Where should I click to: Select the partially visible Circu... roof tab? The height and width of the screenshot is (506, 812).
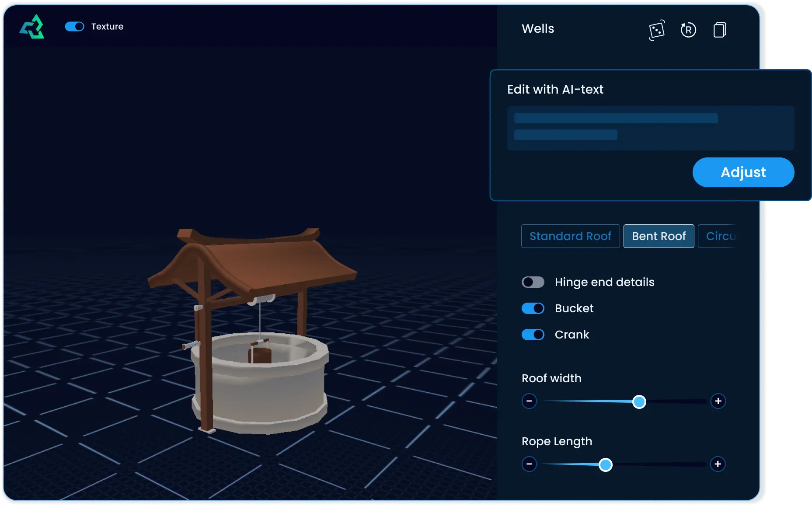pyautogui.click(x=718, y=236)
